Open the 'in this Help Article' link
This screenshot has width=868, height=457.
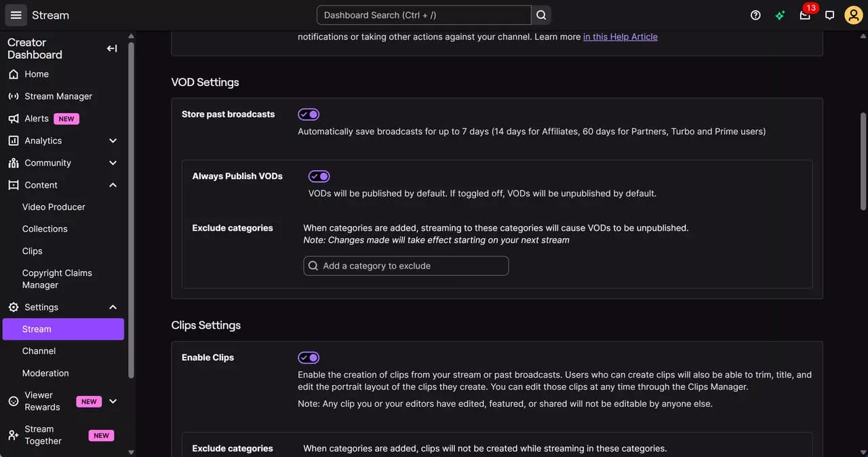[x=620, y=37]
